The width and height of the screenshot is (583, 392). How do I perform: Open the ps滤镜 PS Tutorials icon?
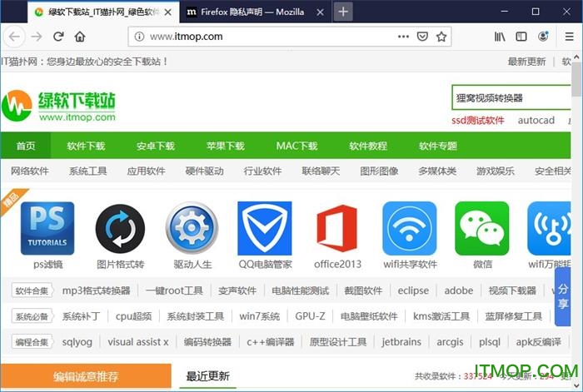coord(47,228)
